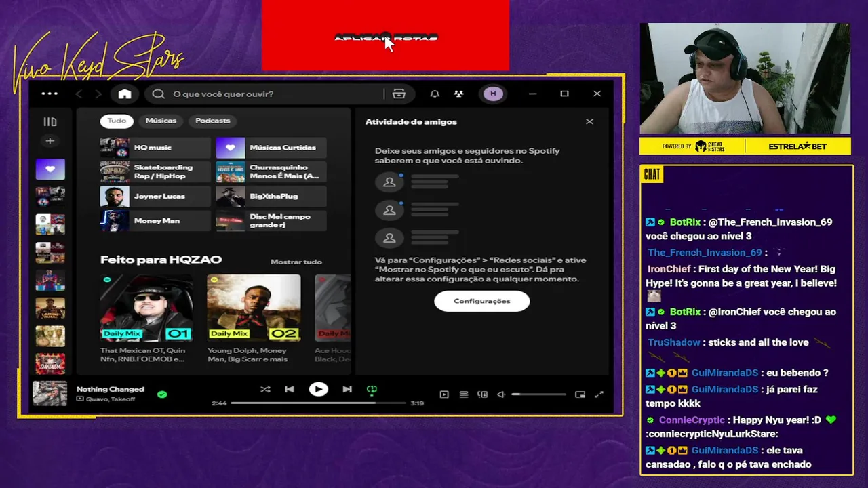Seek in the song progress bar
The height and width of the screenshot is (488, 868).
(317, 403)
